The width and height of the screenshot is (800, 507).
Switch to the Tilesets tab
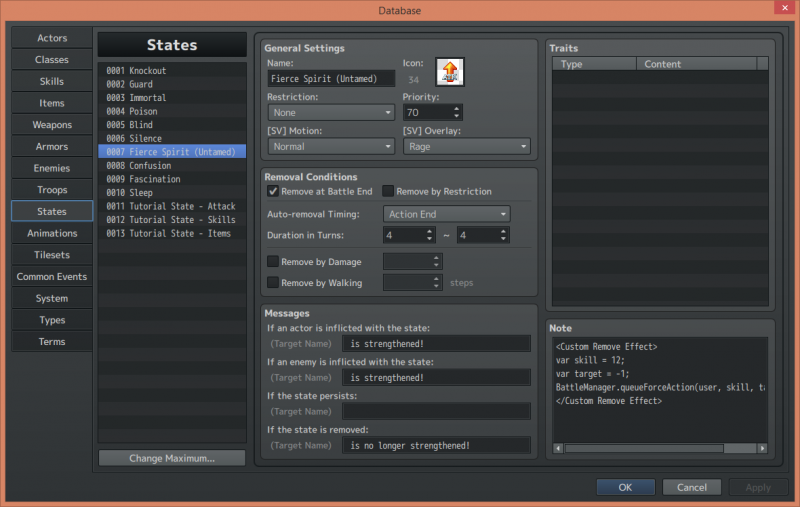tap(52, 255)
